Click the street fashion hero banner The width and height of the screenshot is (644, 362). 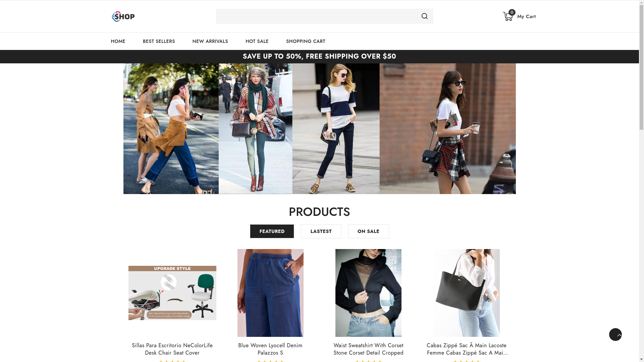(319, 129)
